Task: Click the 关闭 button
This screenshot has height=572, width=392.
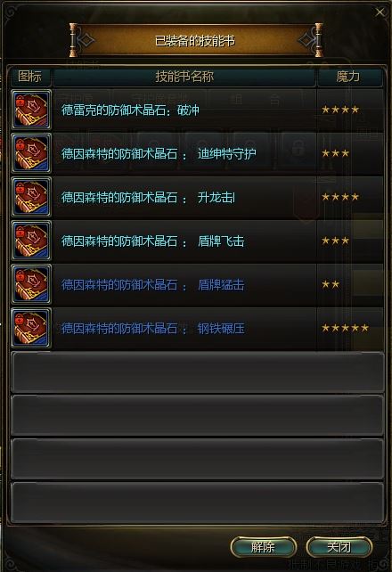Action: [x=339, y=547]
